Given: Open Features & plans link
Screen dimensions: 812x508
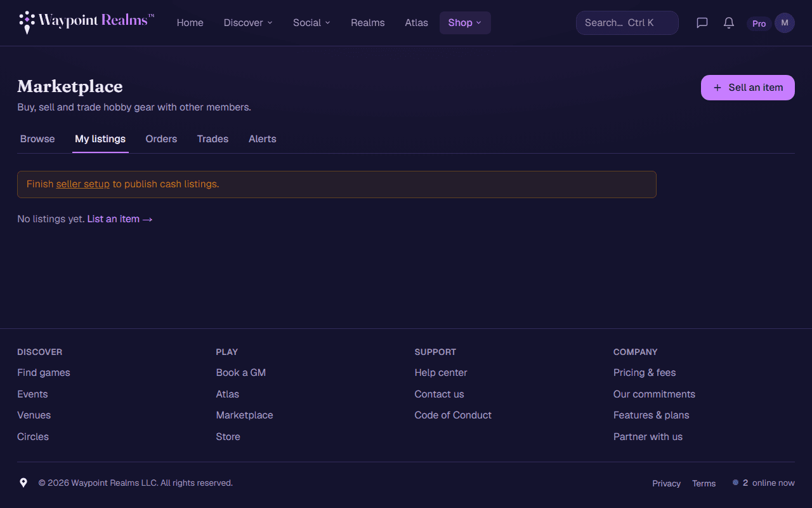Looking at the screenshot, I should tap(652, 415).
